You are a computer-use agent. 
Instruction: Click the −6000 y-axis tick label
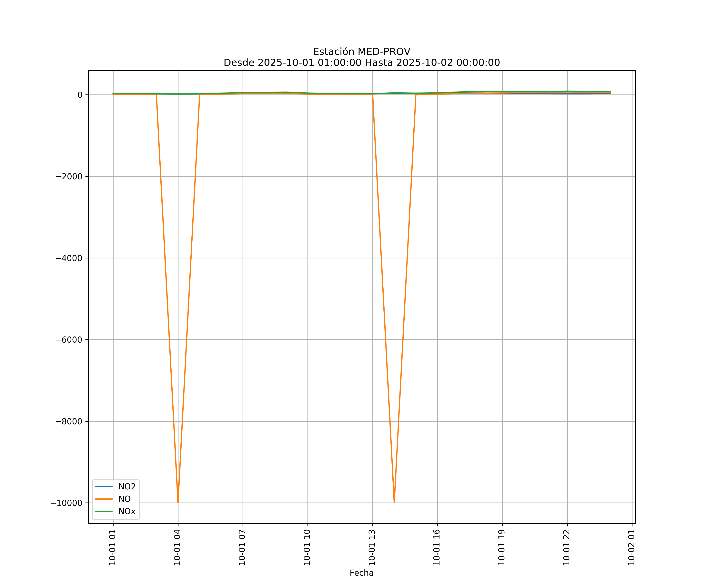point(69,340)
